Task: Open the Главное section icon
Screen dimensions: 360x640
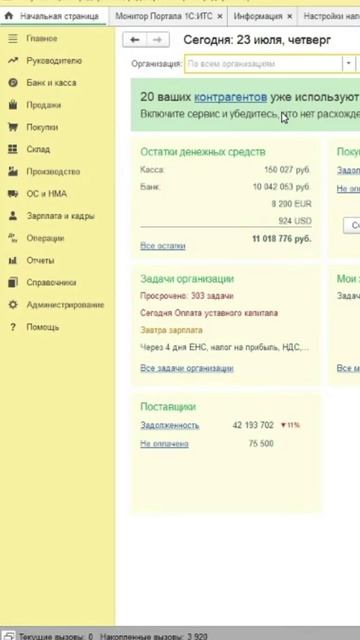Action: pos(13,38)
